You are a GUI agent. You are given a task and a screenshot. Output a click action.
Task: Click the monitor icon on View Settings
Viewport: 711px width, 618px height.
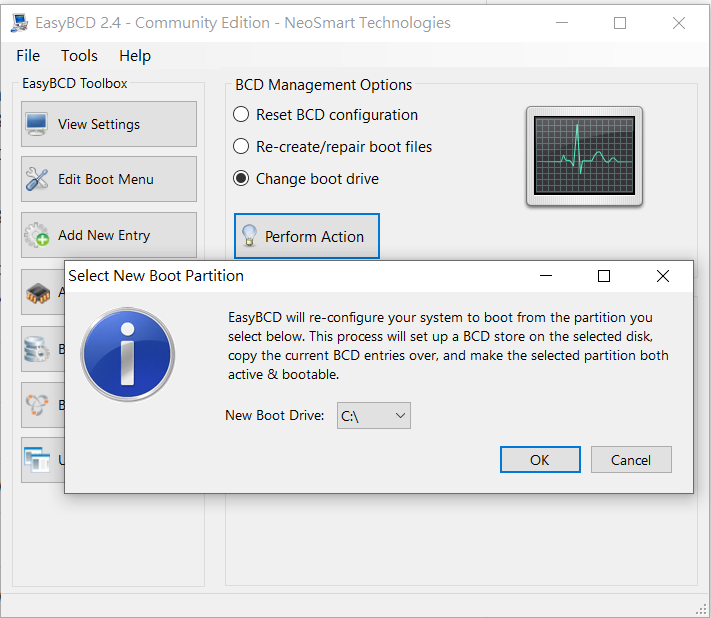[x=36, y=124]
